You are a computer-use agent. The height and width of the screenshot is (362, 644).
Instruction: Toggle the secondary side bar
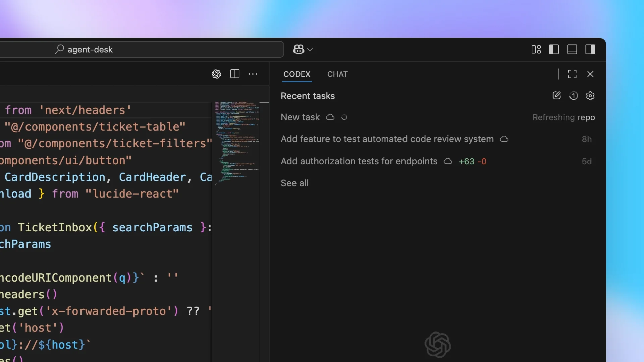[x=590, y=50]
